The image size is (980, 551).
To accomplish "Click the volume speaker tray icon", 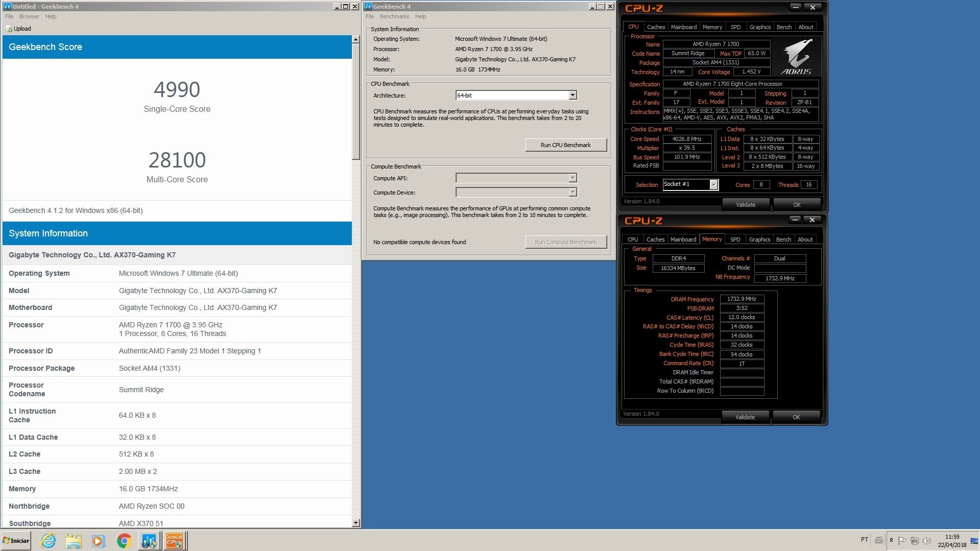I will click(x=927, y=540).
